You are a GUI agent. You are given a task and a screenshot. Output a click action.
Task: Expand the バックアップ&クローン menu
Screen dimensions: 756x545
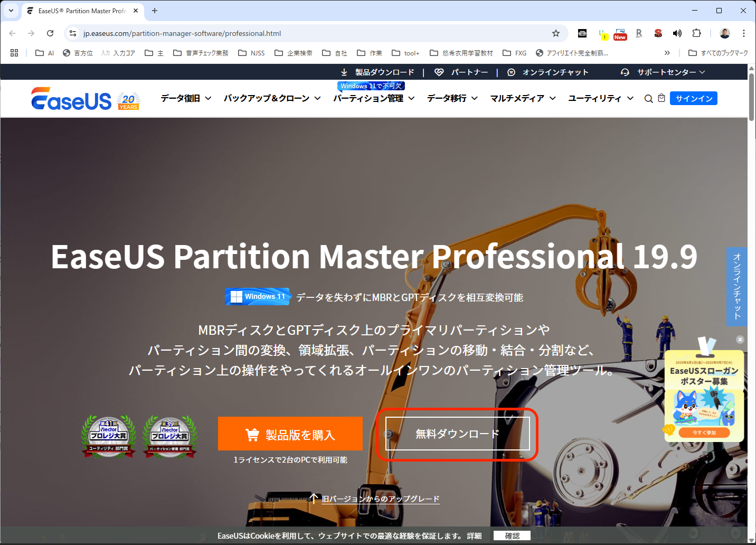tap(272, 98)
